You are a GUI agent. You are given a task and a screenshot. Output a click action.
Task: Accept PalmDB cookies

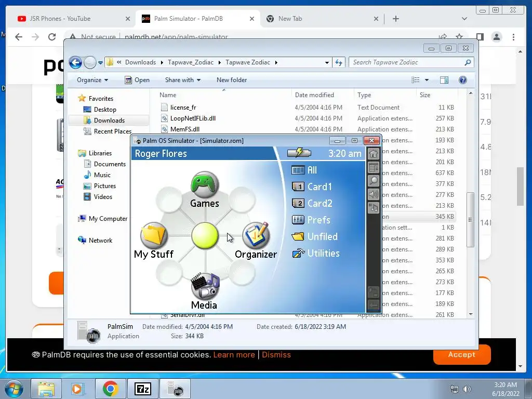coord(462,354)
